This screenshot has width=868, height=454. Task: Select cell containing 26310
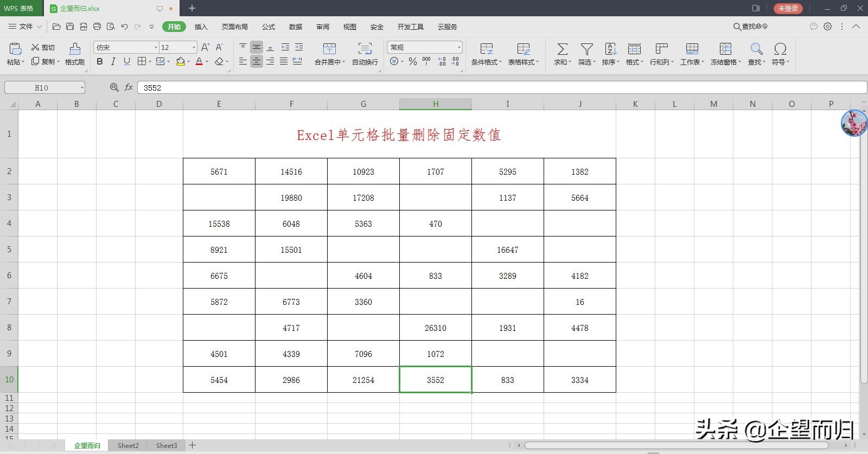click(436, 328)
